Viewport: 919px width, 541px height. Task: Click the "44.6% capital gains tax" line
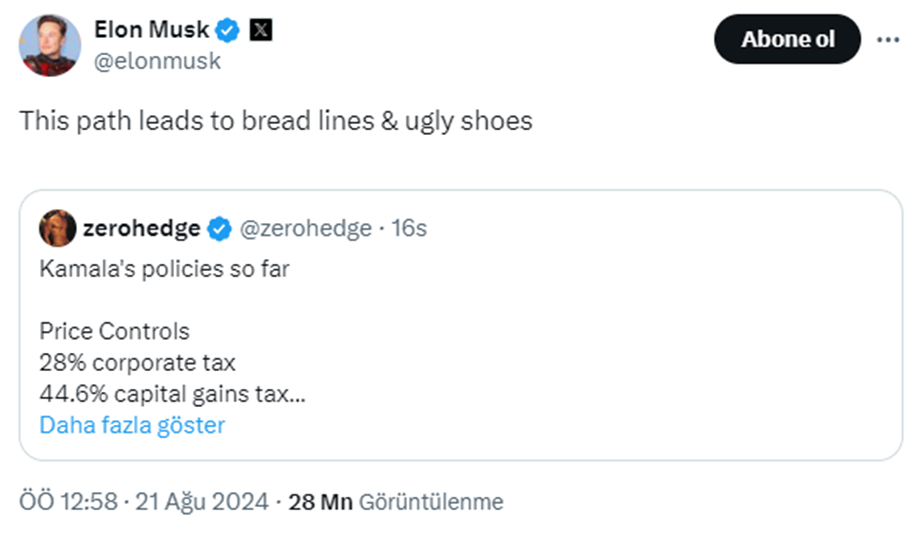[172, 394]
